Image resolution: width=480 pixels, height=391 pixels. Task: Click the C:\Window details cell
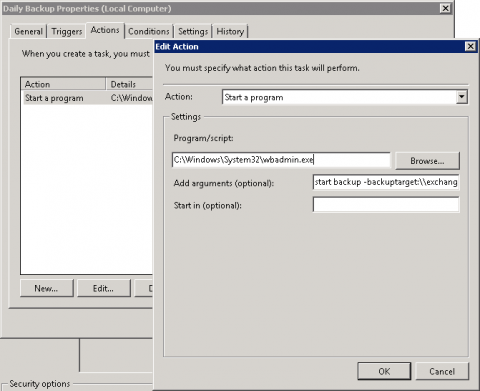click(131, 98)
